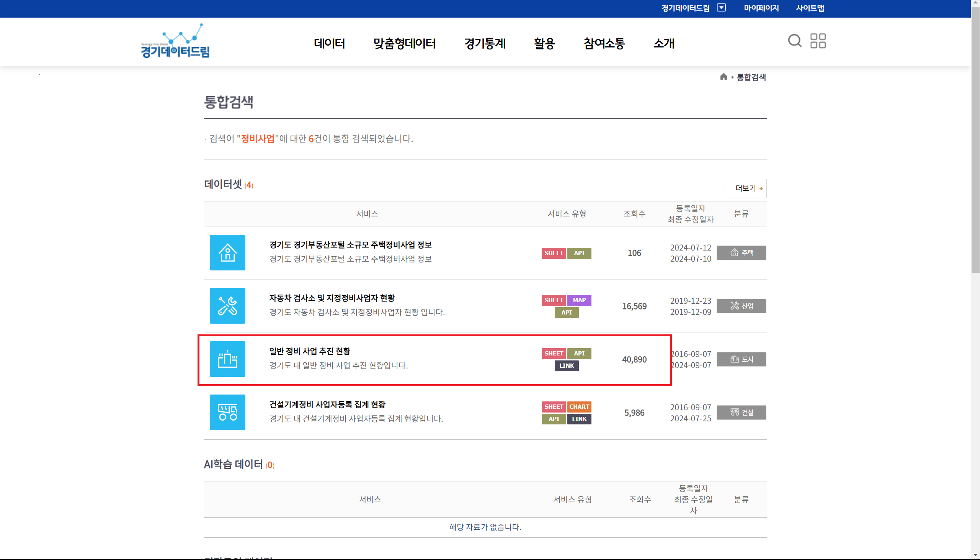980x560 pixels.
Task: Expand the 경기데이터드림 top dropdown arrow
Action: coord(721,8)
